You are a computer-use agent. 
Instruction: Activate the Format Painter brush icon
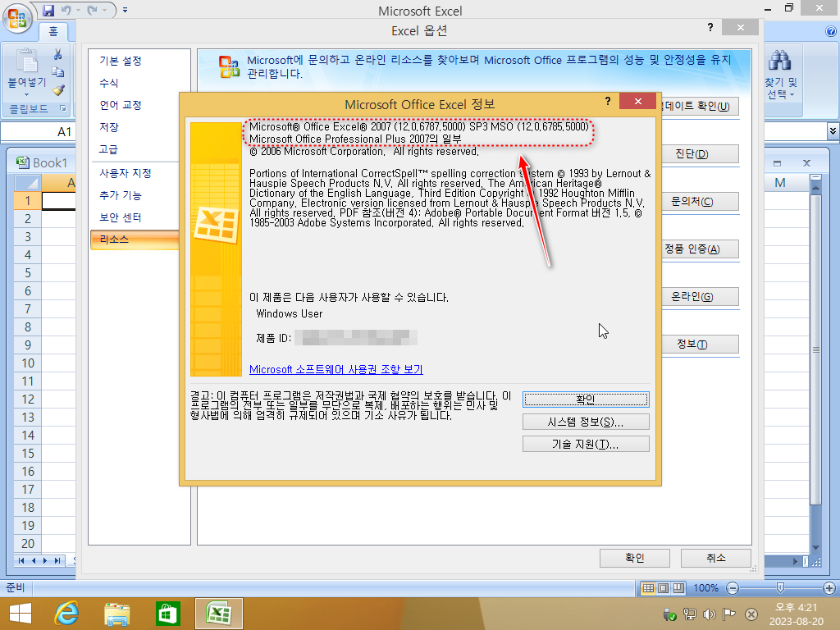point(58,90)
